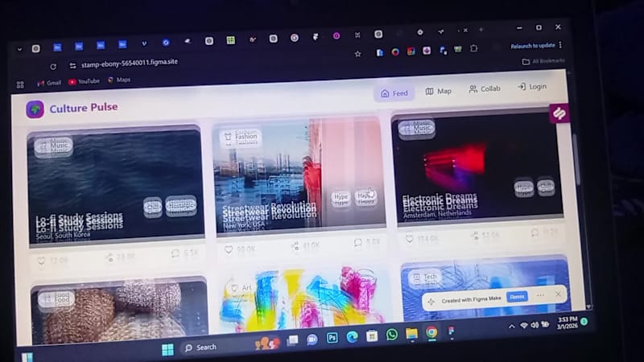Open the Chrome three-dot menu
This screenshot has height=362, width=644.
(560, 45)
